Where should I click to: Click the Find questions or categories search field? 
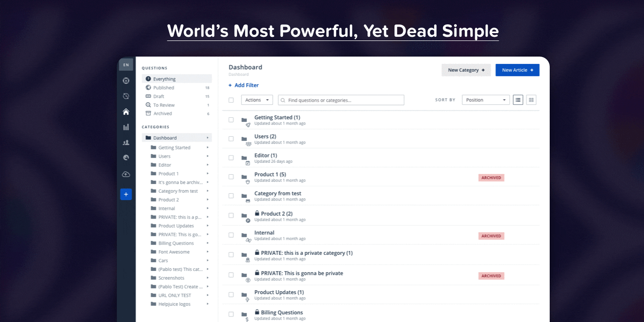(341, 100)
